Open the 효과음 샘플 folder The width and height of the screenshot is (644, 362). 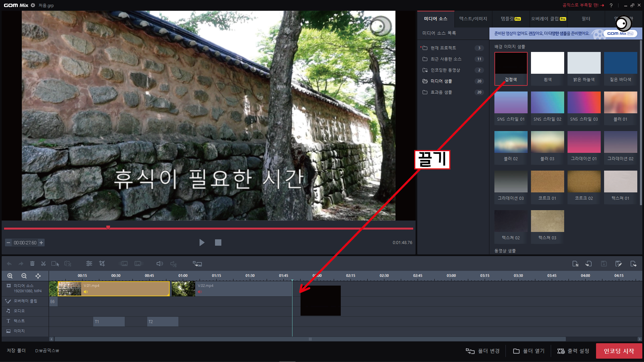[441, 92]
